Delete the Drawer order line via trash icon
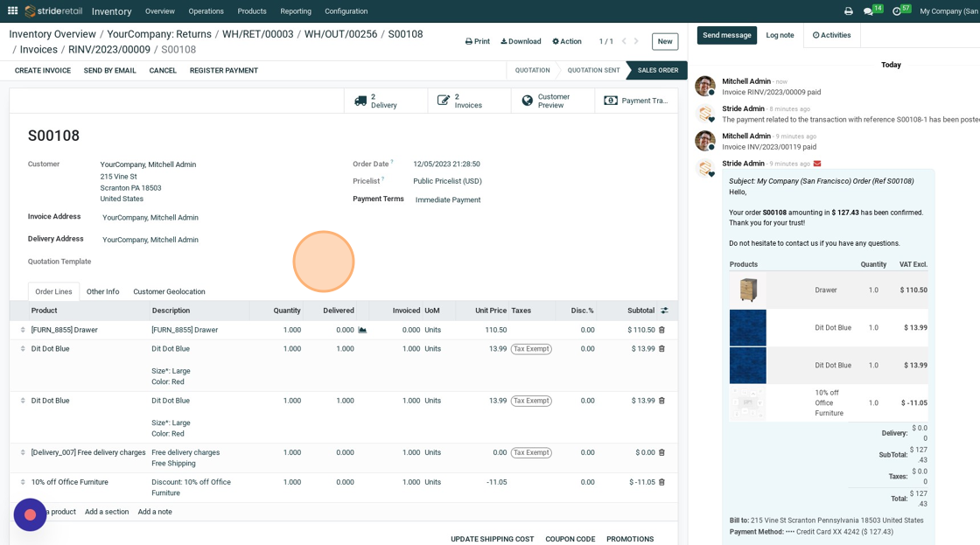This screenshot has height=545, width=980. pos(661,330)
